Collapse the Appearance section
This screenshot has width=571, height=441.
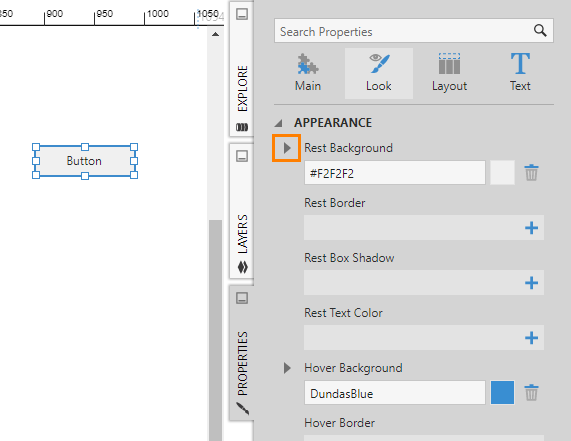279,123
